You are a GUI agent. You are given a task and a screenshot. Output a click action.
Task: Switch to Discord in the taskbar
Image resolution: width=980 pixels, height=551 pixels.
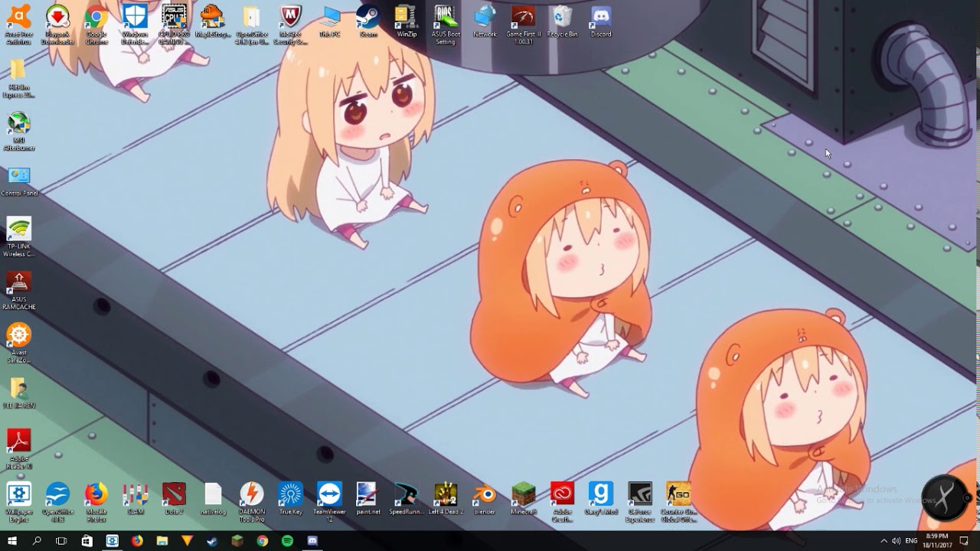(312, 540)
